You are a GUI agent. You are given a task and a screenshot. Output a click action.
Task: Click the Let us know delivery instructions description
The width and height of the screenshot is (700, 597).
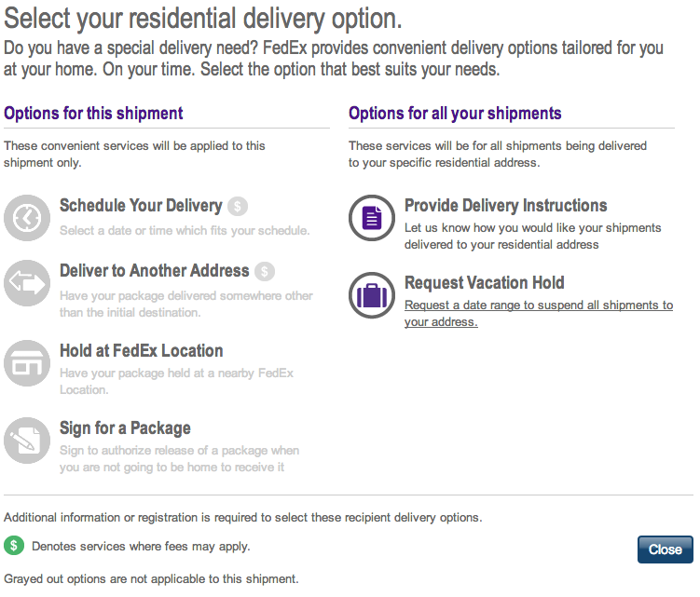[x=532, y=236]
